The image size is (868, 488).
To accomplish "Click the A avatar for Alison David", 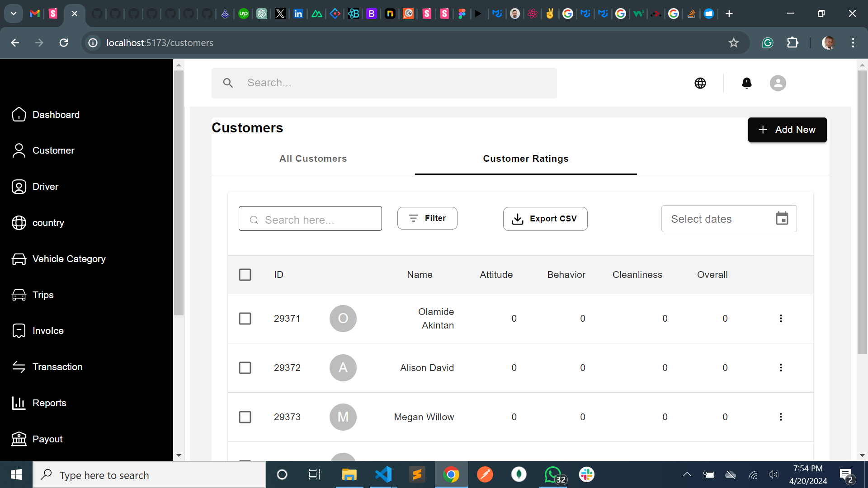I will (343, 368).
